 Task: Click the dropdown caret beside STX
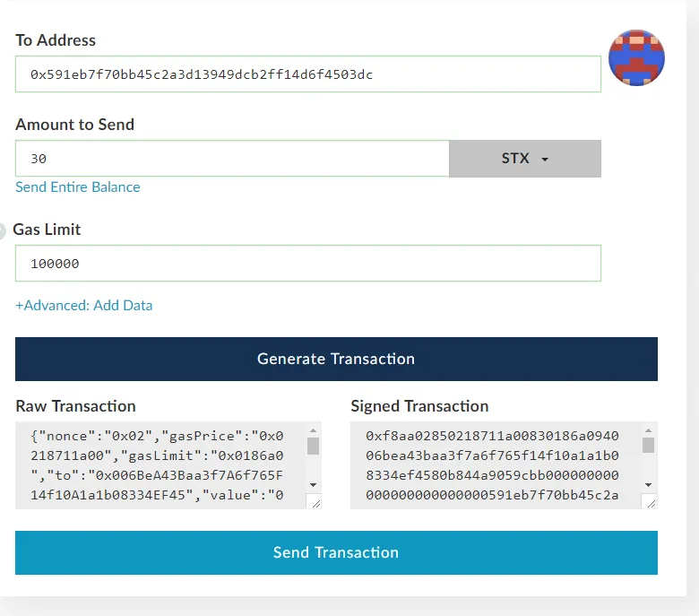(x=545, y=160)
